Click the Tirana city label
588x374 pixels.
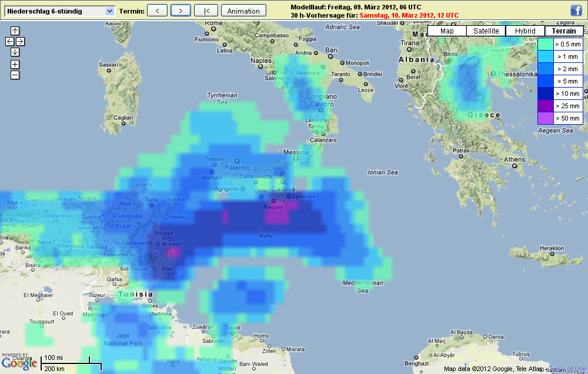point(410,43)
